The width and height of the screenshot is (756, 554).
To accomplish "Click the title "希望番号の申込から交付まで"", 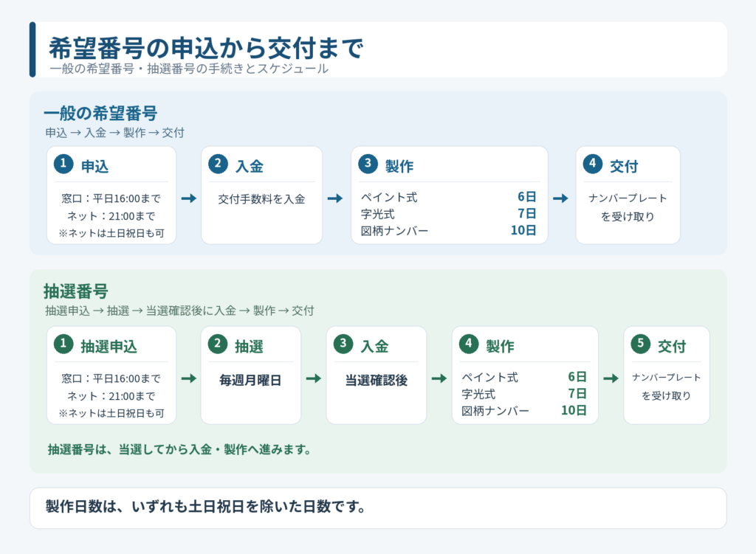I will pyautogui.click(x=206, y=48).
